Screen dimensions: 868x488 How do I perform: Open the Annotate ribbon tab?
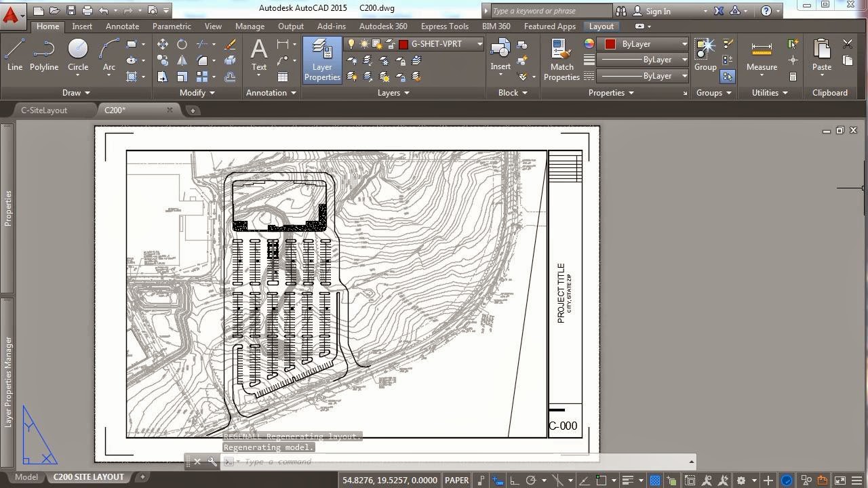pos(122,26)
